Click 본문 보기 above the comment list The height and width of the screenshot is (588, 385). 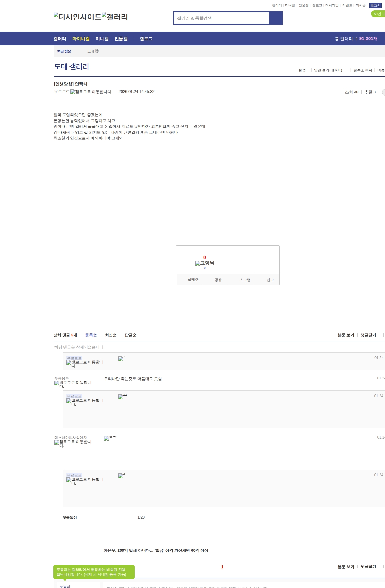click(346, 335)
